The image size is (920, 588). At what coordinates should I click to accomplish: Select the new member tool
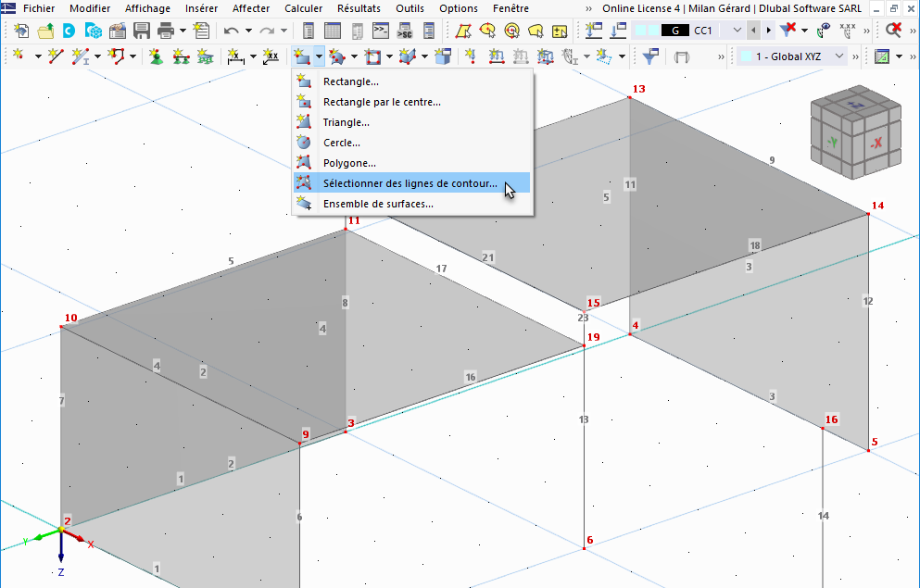click(x=80, y=56)
